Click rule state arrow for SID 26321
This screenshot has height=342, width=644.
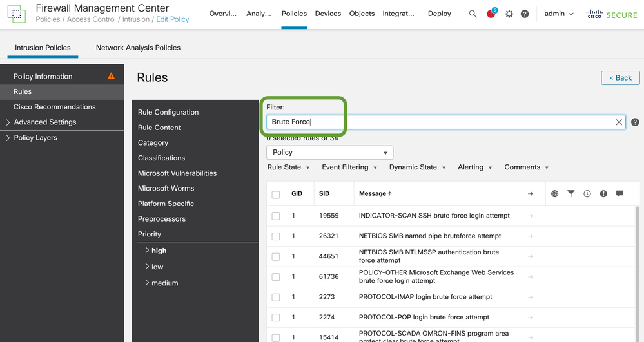pos(531,236)
